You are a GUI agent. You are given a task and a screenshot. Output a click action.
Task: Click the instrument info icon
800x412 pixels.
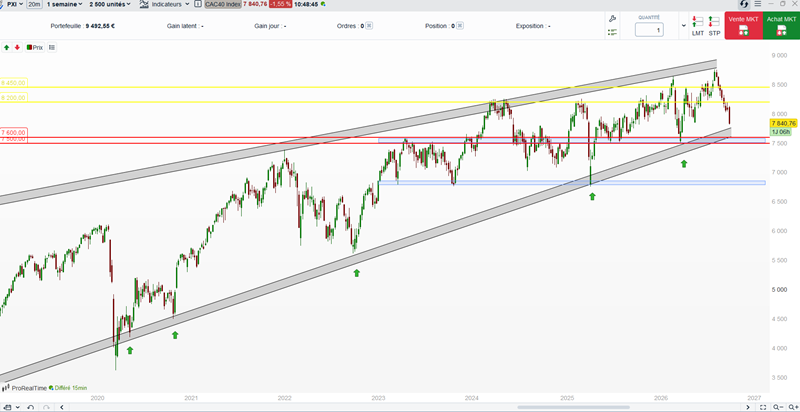(x=197, y=4)
